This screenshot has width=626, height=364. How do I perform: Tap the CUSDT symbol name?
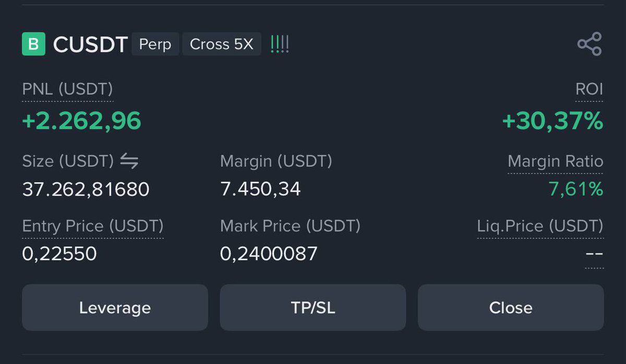(x=91, y=45)
